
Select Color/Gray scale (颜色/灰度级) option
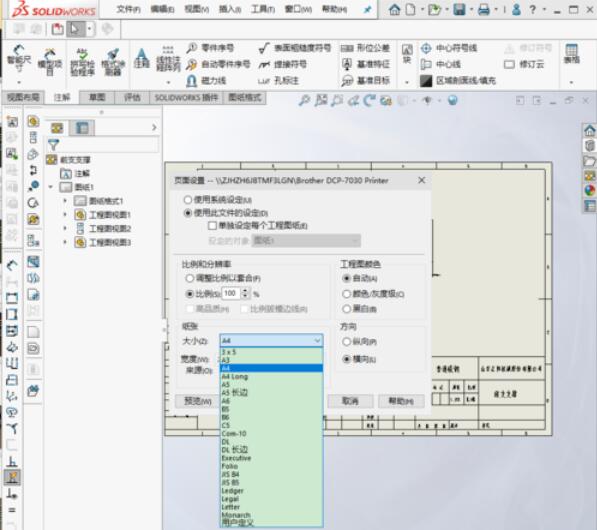(x=346, y=294)
